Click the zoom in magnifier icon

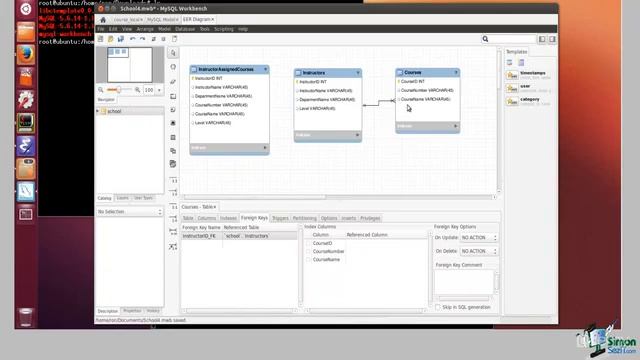pyautogui.click(x=138, y=90)
